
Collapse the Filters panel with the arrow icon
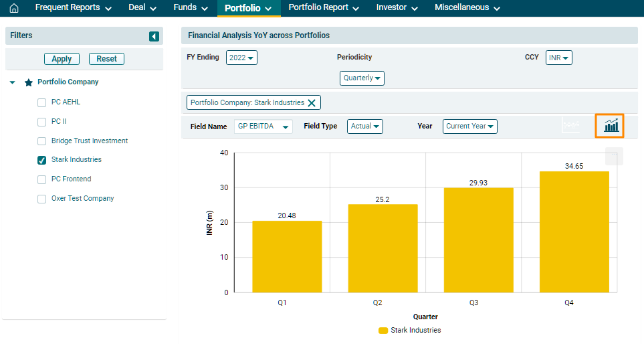tap(154, 36)
